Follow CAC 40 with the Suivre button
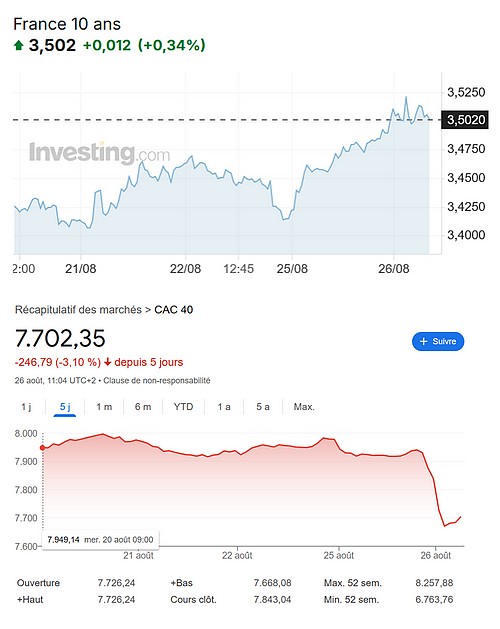This screenshot has width=500, height=629. click(438, 341)
